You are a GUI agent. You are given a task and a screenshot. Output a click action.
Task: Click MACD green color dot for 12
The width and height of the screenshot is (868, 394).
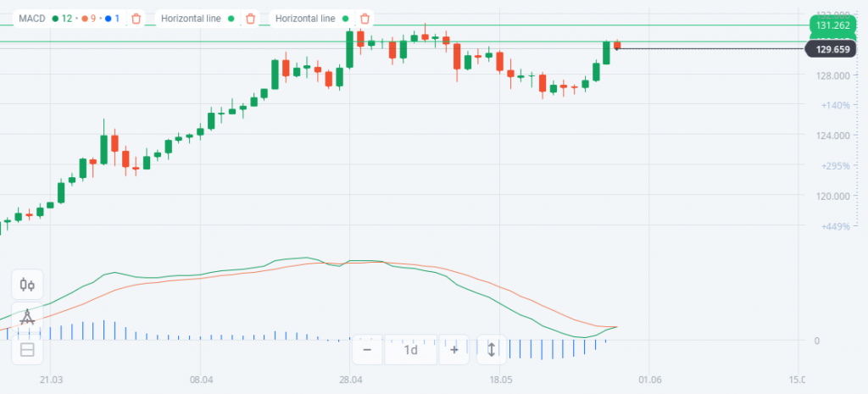tap(55, 18)
